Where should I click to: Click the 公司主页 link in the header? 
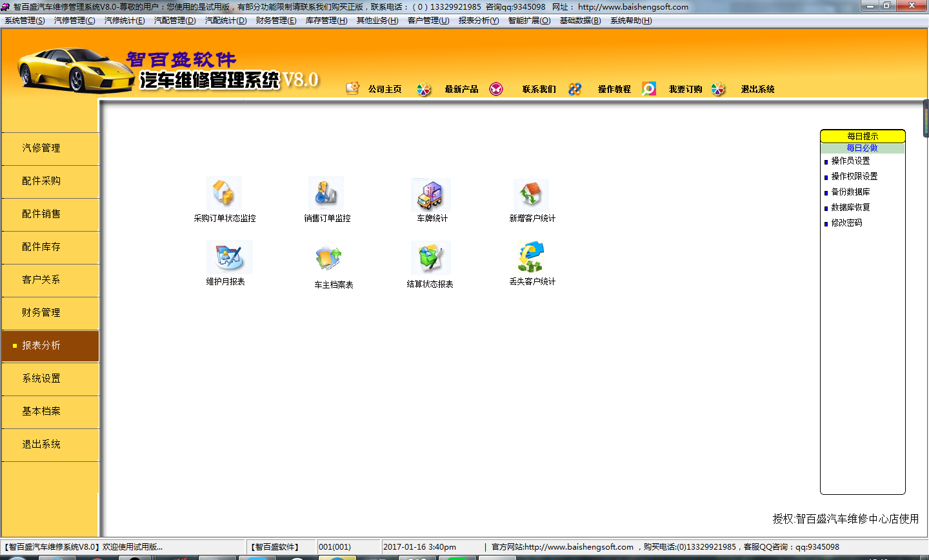(385, 89)
